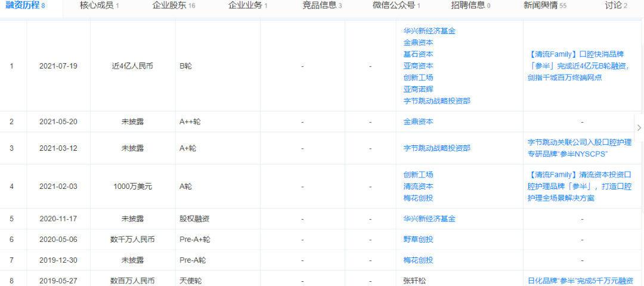Click investor link 亚商诺辉

pos(418,89)
